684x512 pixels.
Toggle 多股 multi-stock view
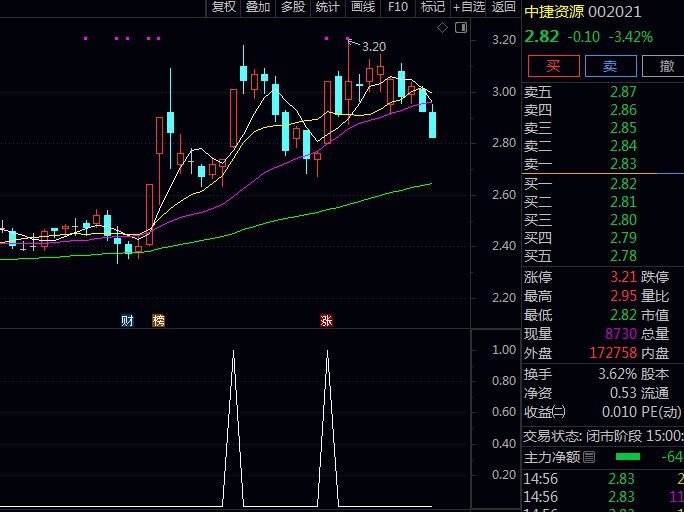pyautogui.click(x=292, y=7)
